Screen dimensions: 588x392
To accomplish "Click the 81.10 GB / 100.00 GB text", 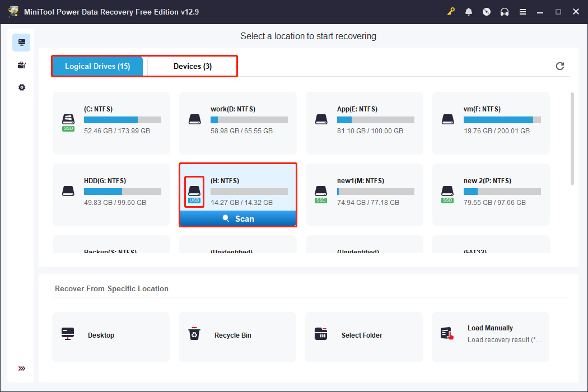I will click(x=370, y=131).
